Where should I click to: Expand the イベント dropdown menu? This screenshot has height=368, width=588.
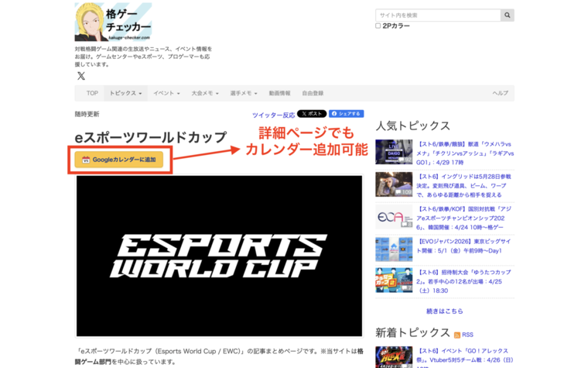[x=166, y=93]
